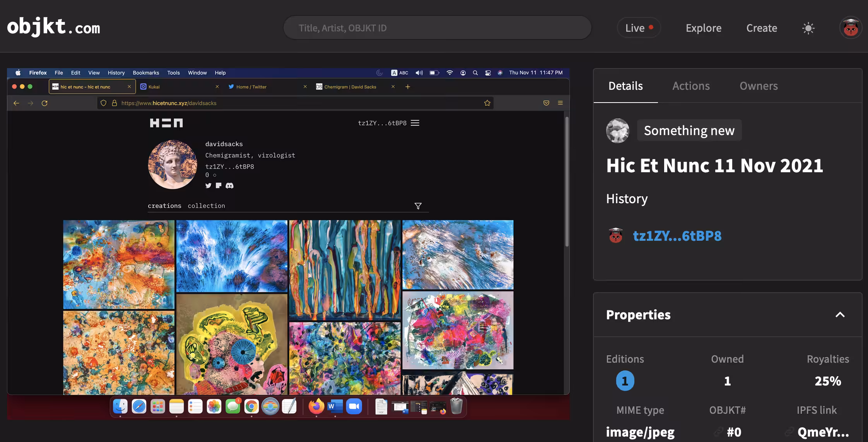
Task: Click the hicetnunc.xyz/davidsacks URL bar
Action: 295,103
